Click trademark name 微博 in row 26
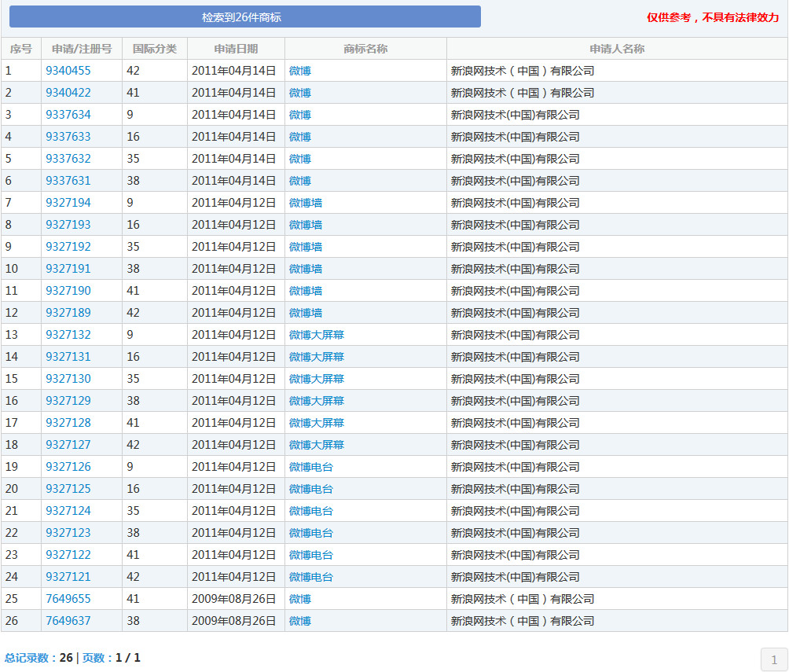 click(300, 621)
